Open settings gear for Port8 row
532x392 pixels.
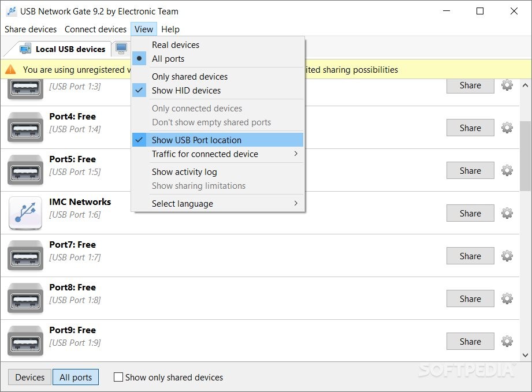507,298
